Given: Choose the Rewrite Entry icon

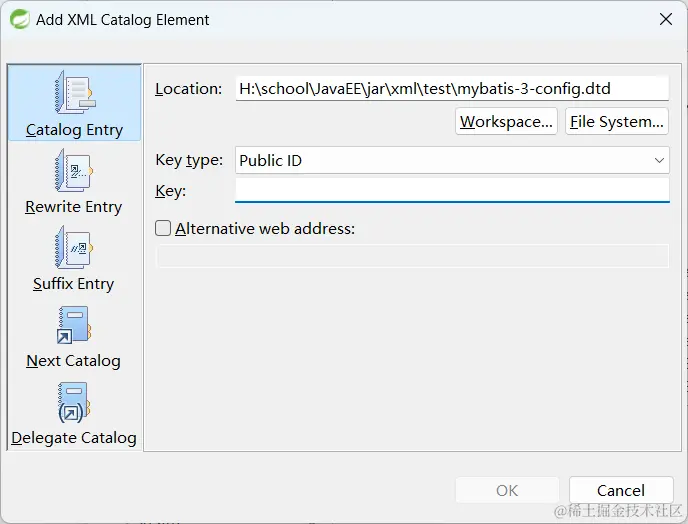Looking at the screenshot, I should (x=74, y=171).
